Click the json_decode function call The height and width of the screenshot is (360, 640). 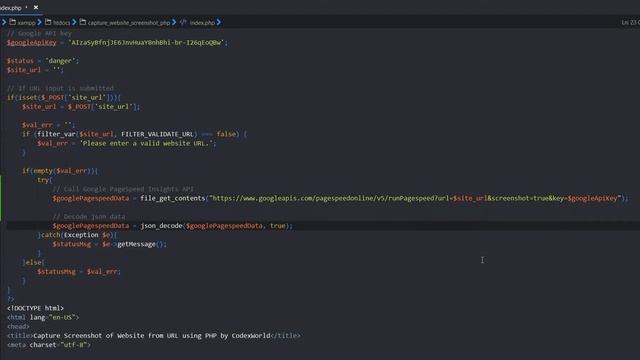coord(161,226)
